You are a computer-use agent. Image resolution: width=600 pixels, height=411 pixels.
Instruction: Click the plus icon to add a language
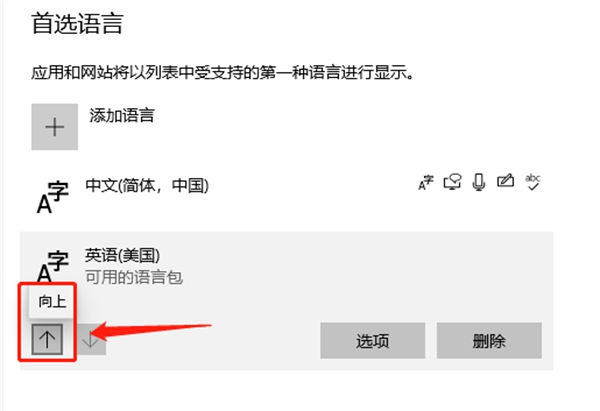pos(55,127)
